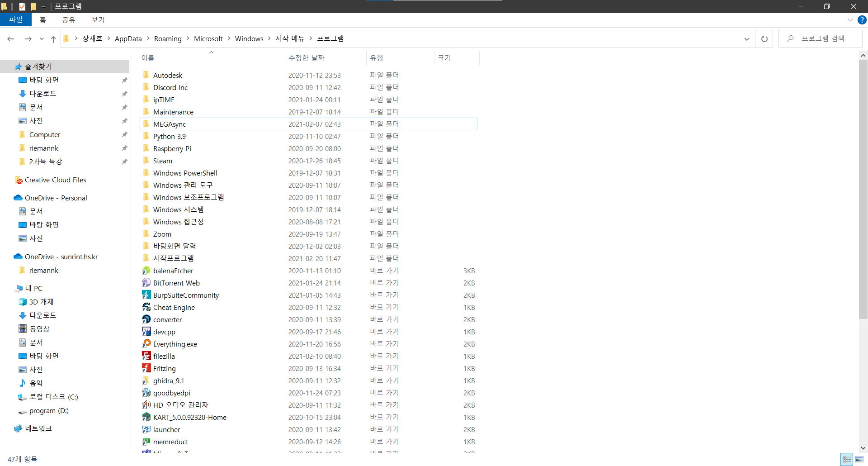This screenshot has height=466, width=868.
Task: Click the back navigation arrow
Action: pyautogui.click(x=11, y=39)
